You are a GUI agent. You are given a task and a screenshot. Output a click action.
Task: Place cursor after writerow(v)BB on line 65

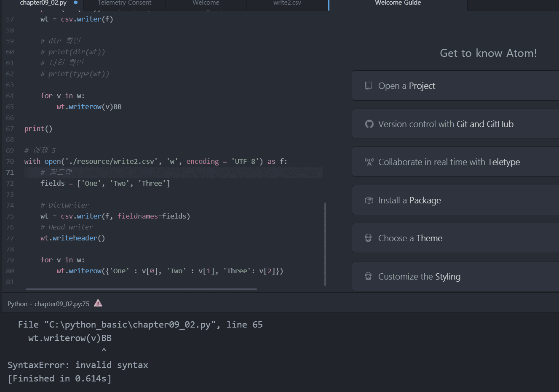(122, 107)
